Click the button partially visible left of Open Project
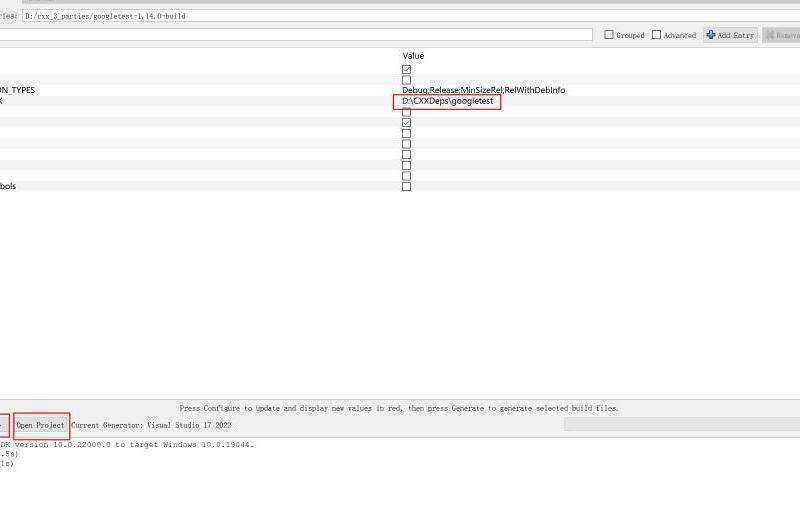The width and height of the screenshot is (800, 516). point(3,425)
